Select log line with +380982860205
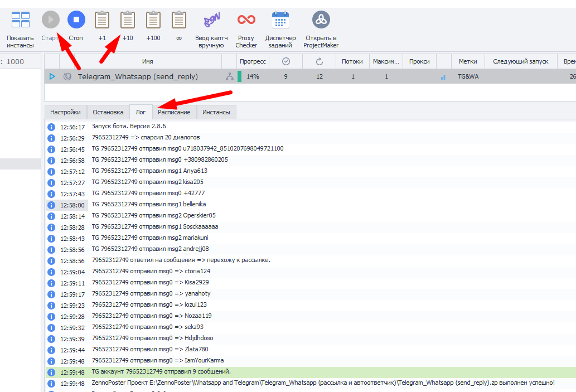 [x=160, y=160]
